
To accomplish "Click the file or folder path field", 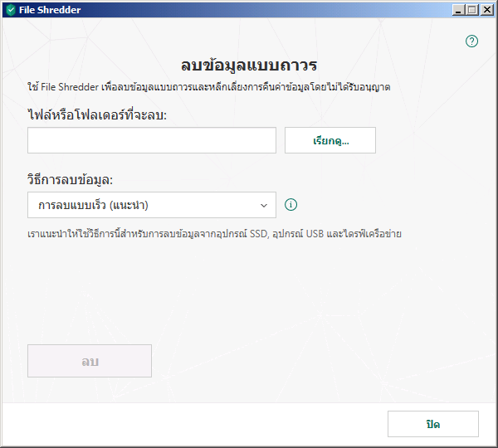I will tap(152, 140).
